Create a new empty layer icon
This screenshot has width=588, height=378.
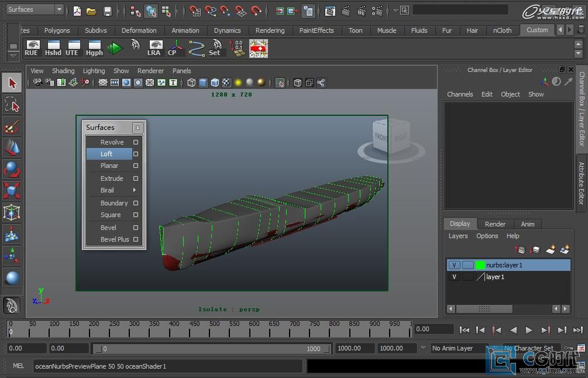tap(550, 249)
